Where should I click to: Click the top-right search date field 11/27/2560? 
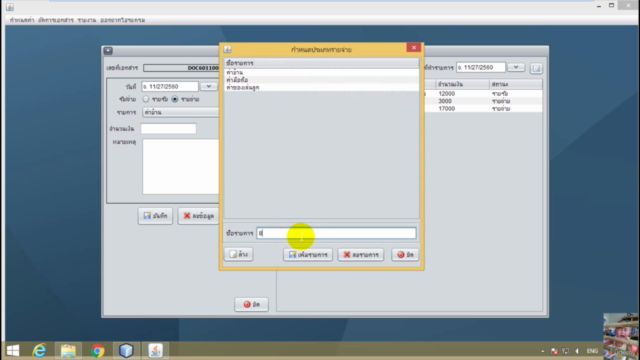(481, 67)
